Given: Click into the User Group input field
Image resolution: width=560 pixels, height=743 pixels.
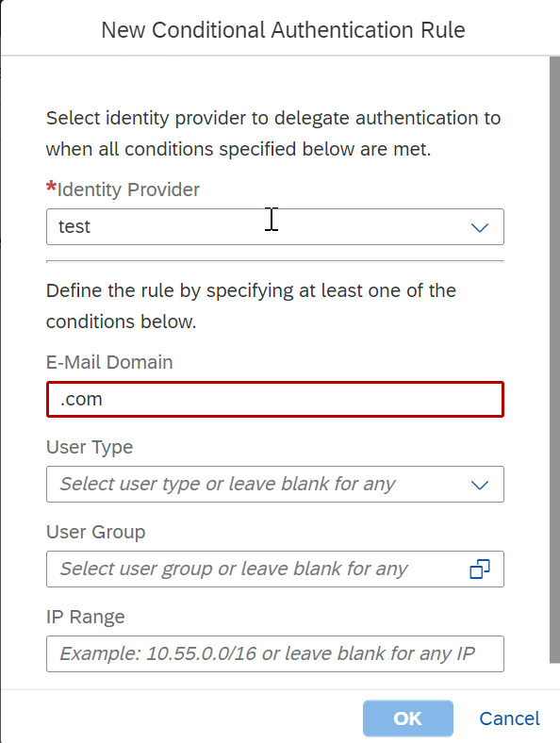Looking at the screenshot, I should [274, 569].
